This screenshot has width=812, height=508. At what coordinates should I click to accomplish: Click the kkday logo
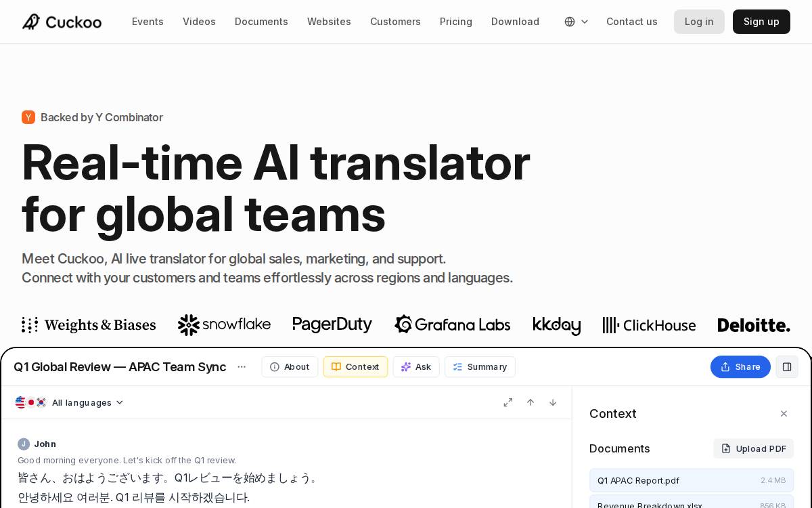point(556,326)
